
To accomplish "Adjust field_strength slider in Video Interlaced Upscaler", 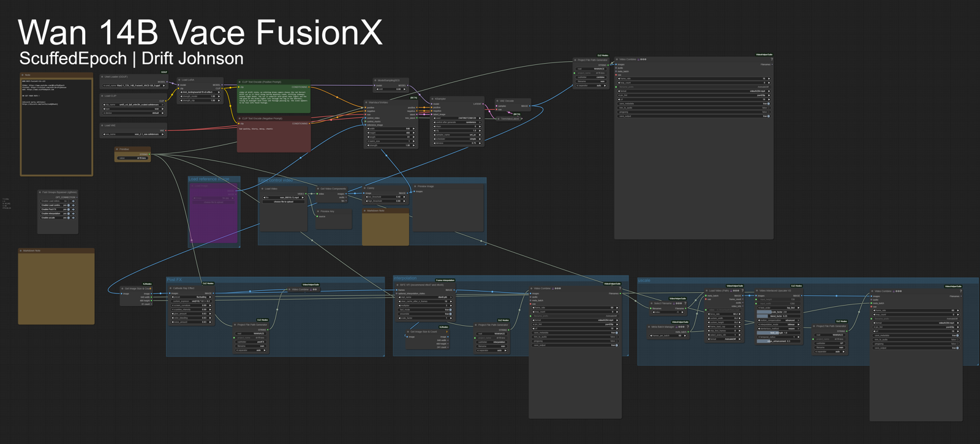I will click(x=778, y=333).
